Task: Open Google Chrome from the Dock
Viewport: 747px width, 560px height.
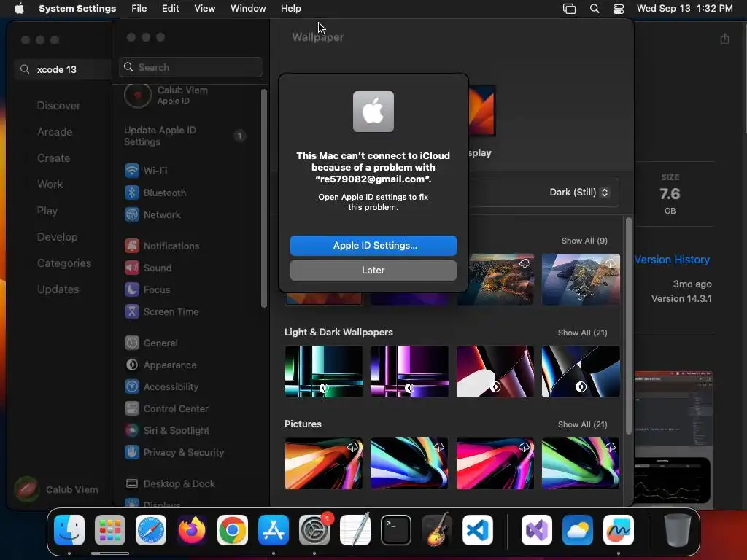Action: coord(233,530)
